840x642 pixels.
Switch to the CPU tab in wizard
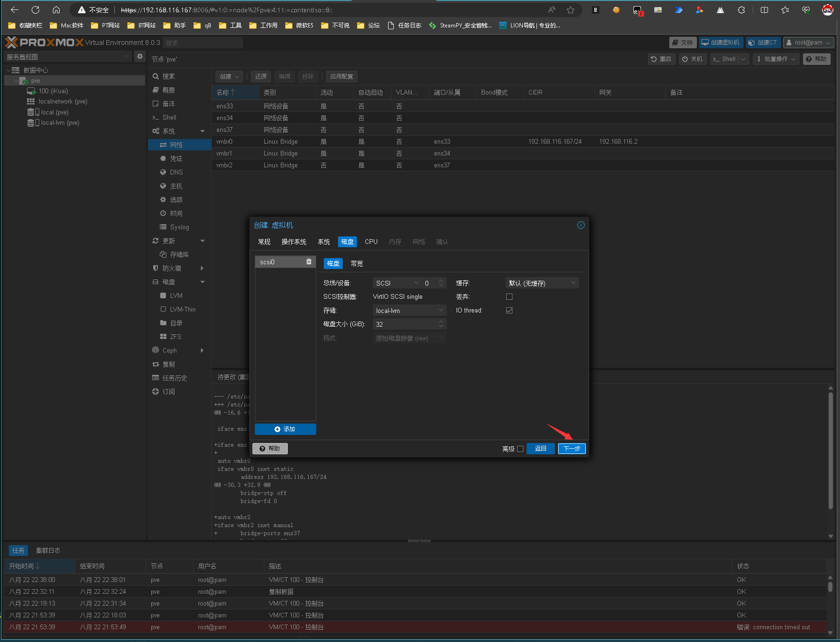[371, 242]
